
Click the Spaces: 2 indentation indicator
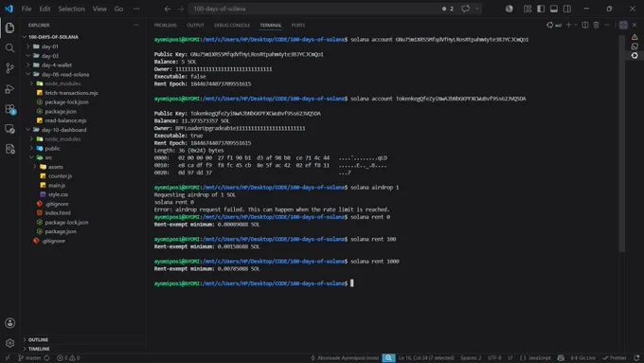tap(471, 358)
